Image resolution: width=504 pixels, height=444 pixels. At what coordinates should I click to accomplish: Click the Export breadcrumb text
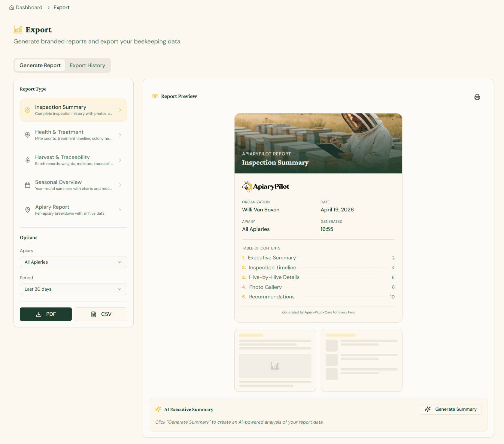tap(61, 8)
